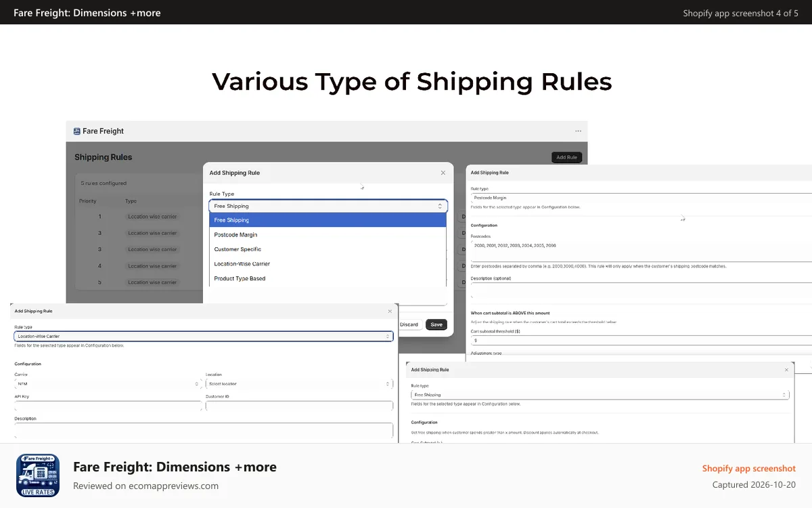This screenshot has width=812, height=508.
Task: Open the Rule type dropdown set to Location-Wise Carrier
Action: point(204,336)
